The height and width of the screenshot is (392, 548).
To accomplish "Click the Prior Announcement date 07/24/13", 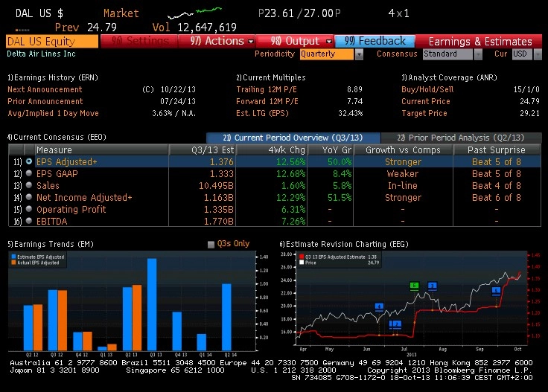I will click(178, 101).
